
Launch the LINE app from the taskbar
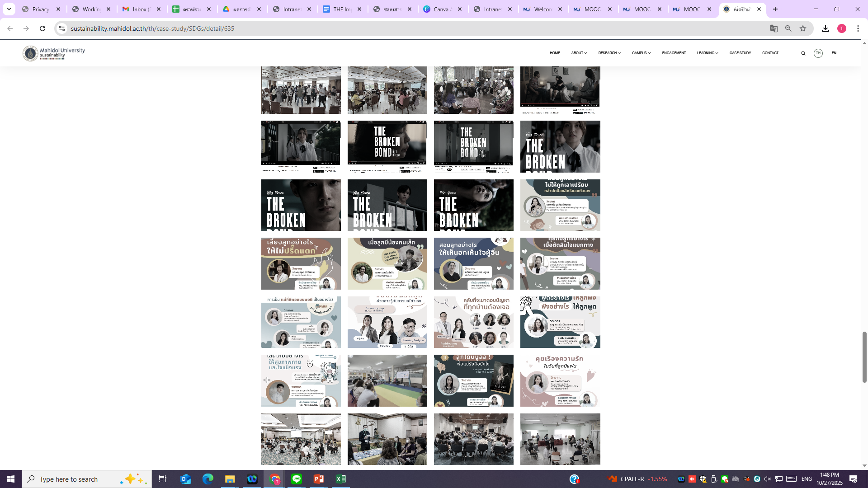[x=297, y=479]
